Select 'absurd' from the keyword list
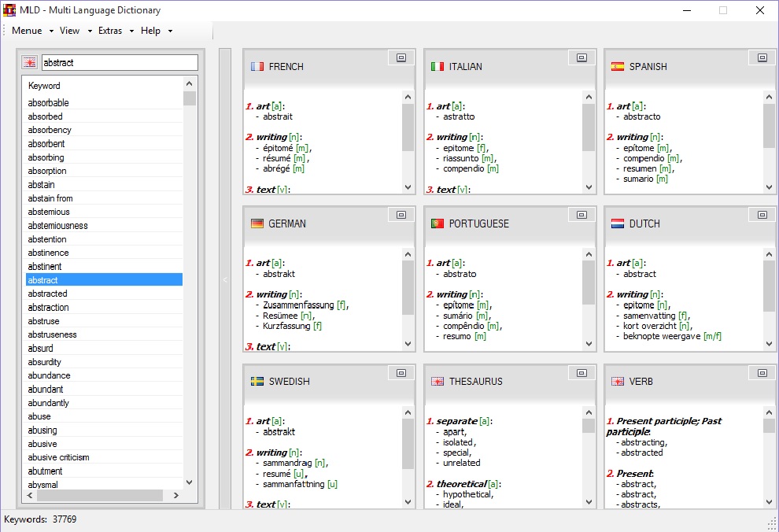 click(41, 349)
